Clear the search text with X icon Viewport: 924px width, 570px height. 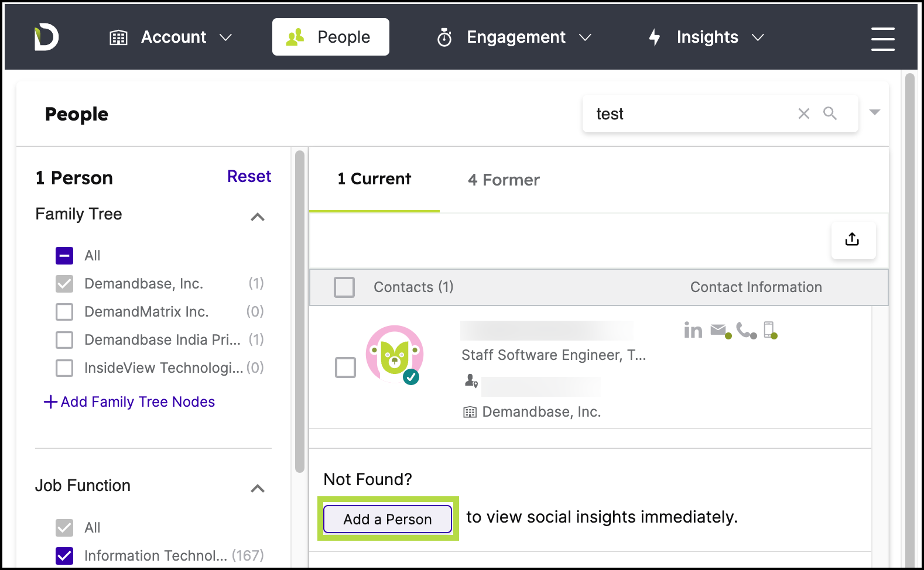[804, 114]
